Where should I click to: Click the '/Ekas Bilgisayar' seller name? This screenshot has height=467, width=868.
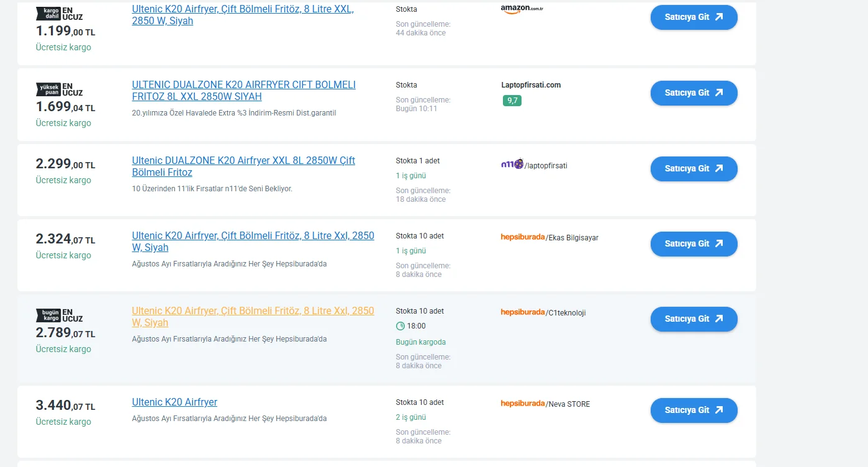click(x=572, y=237)
